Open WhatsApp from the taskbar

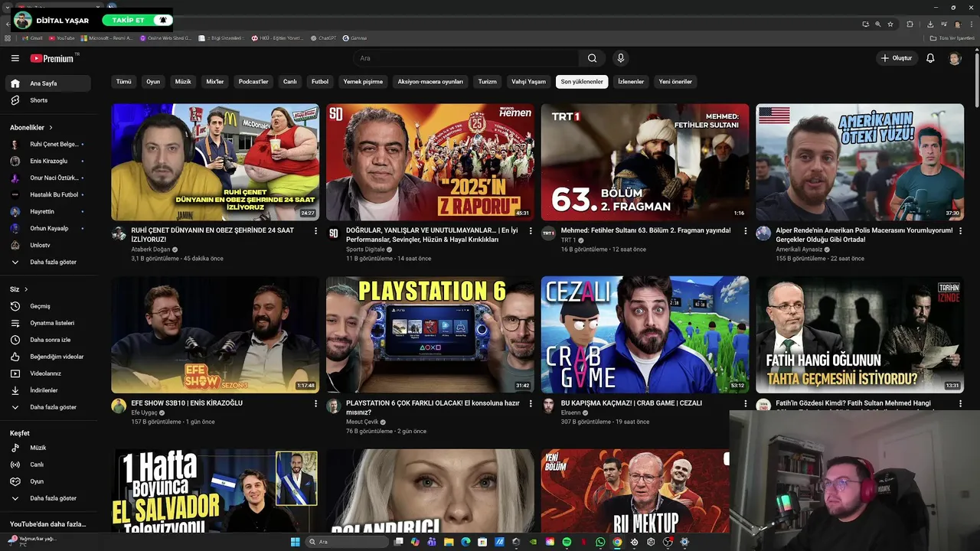coord(600,542)
